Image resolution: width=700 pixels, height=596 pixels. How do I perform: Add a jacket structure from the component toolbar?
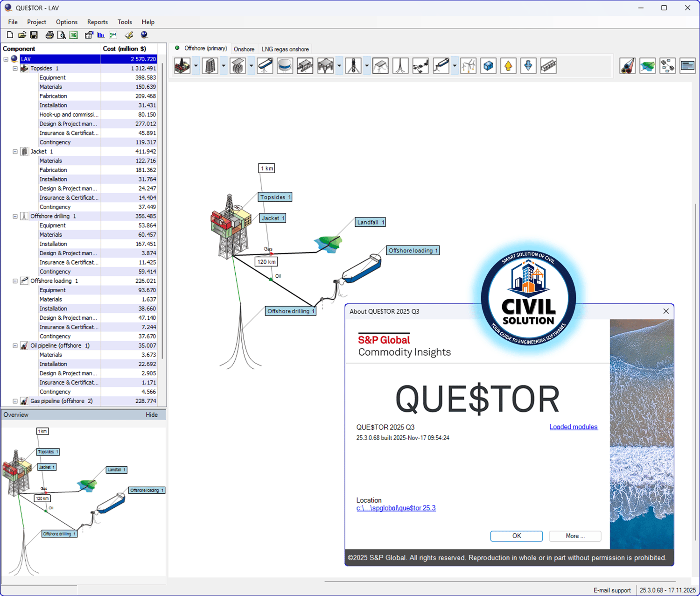[210, 66]
